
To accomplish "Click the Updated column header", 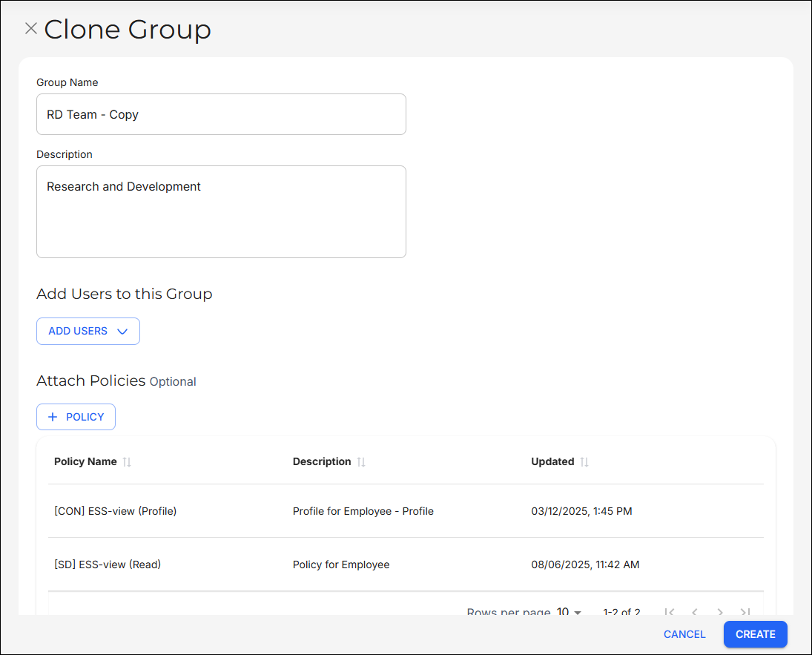I will (x=552, y=461).
